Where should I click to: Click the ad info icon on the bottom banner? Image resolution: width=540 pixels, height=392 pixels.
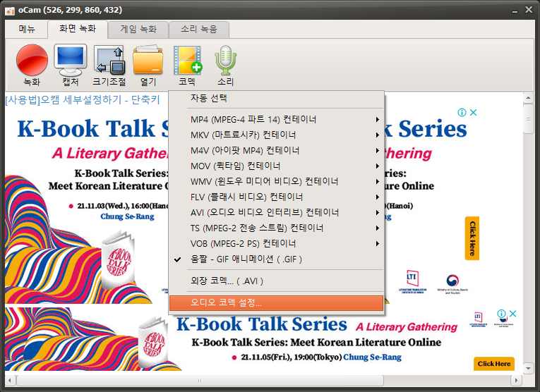click(x=501, y=314)
